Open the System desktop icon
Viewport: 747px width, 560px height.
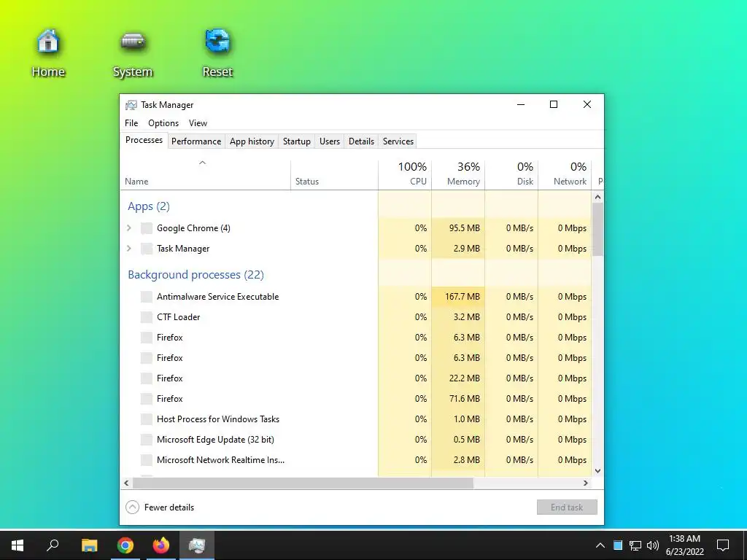[133, 52]
